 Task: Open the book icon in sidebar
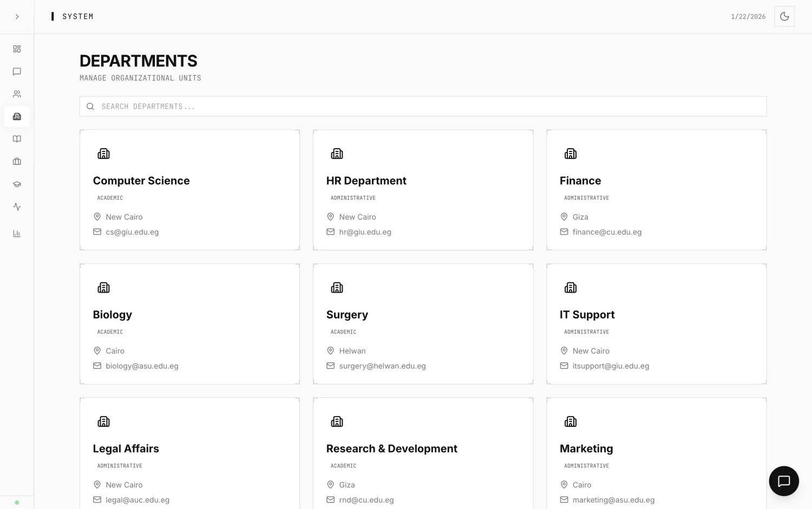(x=17, y=139)
